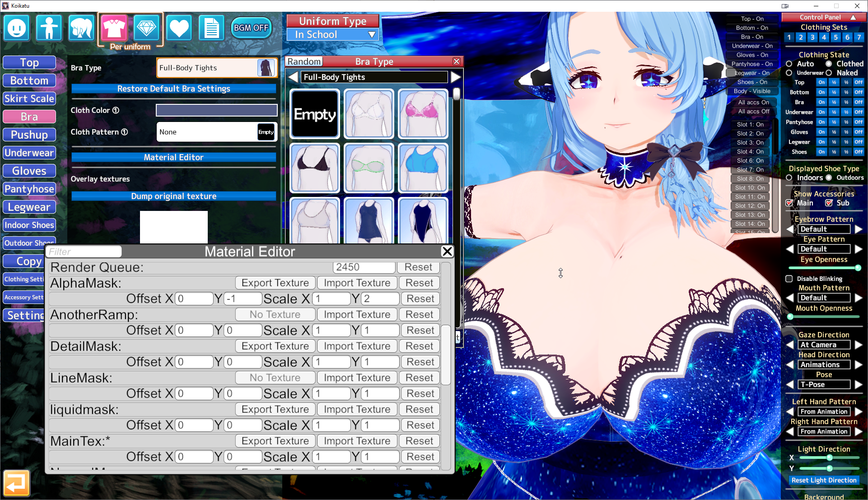
Task: Uncheck Main accessories checkbox
Action: [789, 203]
